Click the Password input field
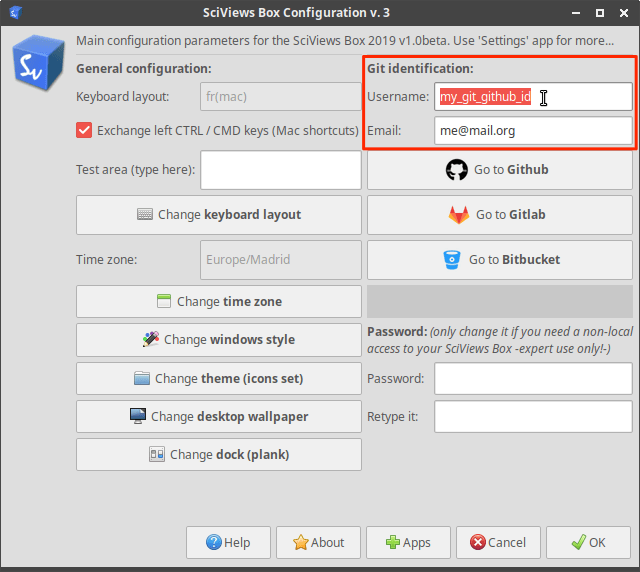Screen dimensions: 640x572 click(533, 378)
